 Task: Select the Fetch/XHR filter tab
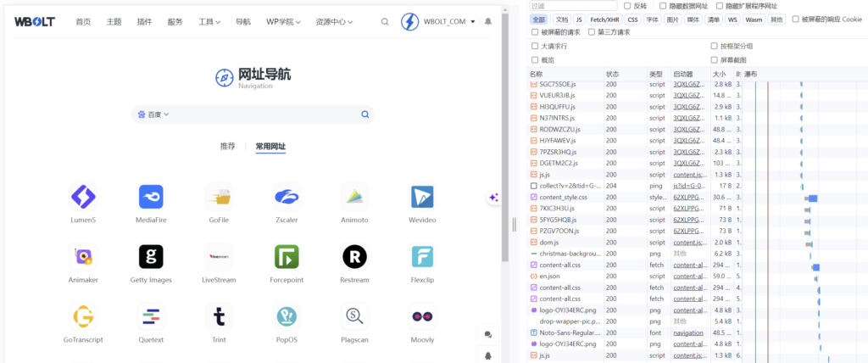click(x=604, y=19)
